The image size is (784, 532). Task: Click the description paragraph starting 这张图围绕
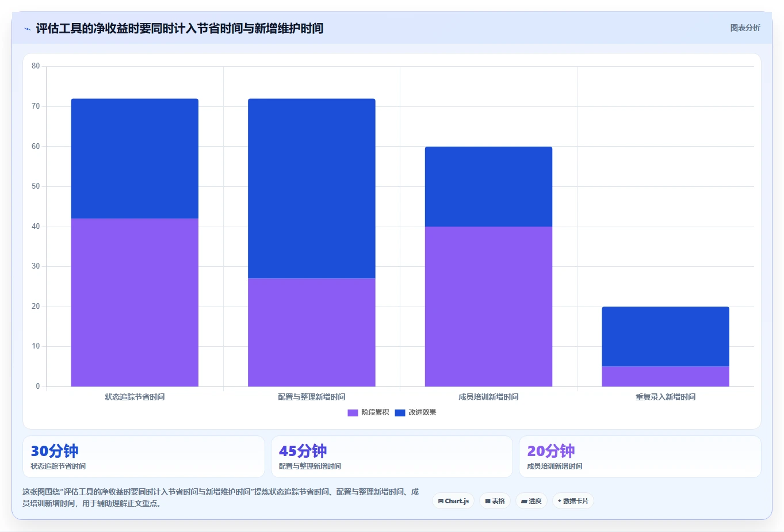click(x=221, y=497)
